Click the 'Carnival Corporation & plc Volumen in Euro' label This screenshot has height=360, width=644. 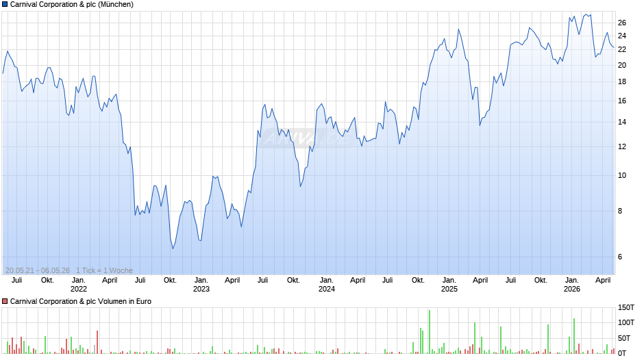point(81,301)
